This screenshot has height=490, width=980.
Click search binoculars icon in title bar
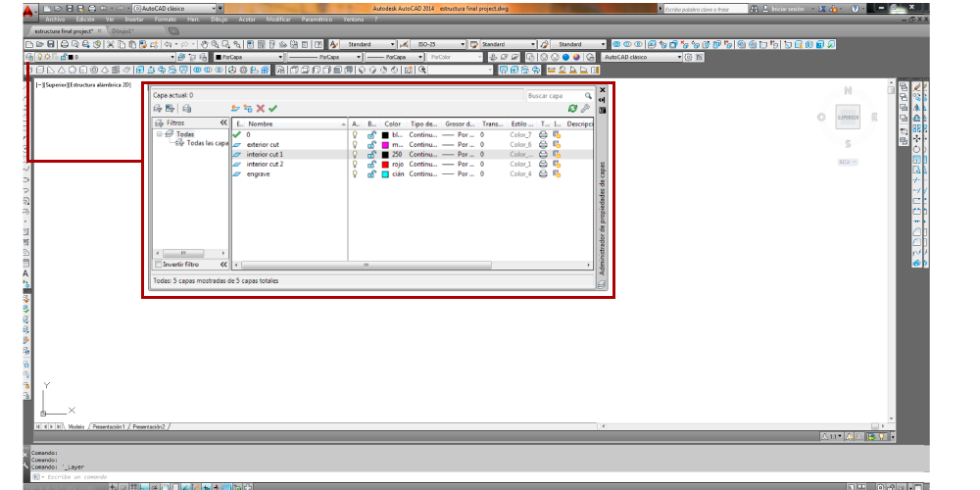click(755, 9)
